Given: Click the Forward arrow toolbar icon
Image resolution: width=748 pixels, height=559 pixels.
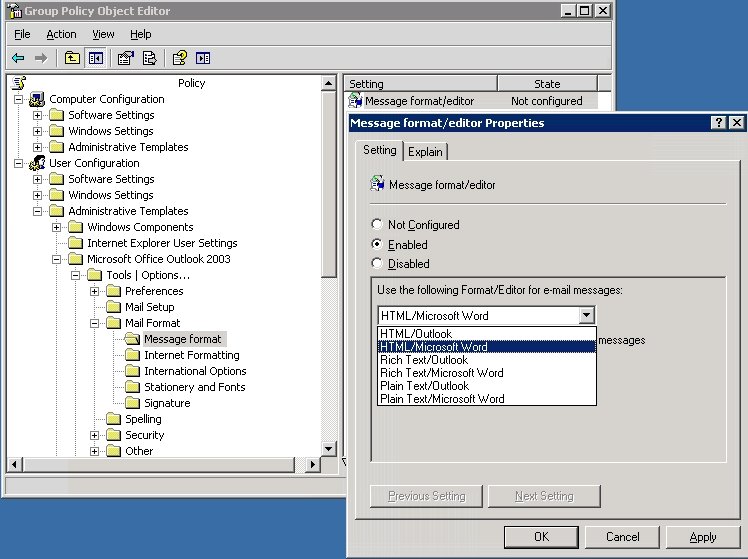Looking at the screenshot, I should point(41,58).
